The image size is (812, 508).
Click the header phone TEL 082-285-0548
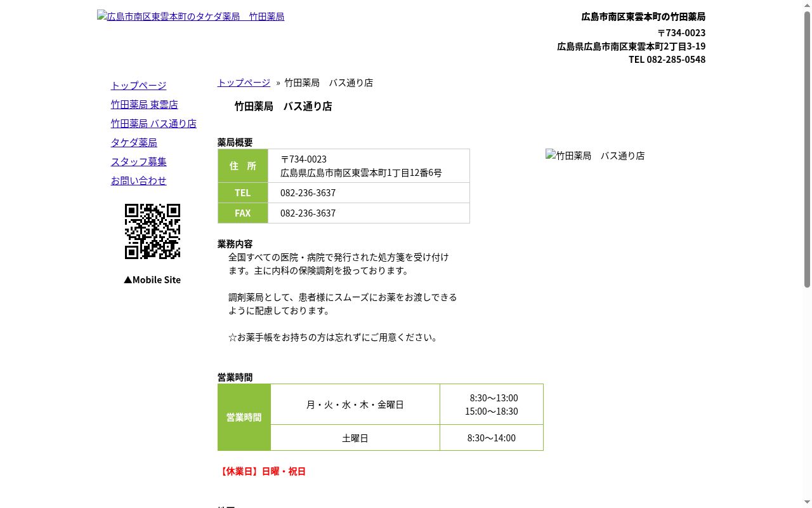point(667,59)
